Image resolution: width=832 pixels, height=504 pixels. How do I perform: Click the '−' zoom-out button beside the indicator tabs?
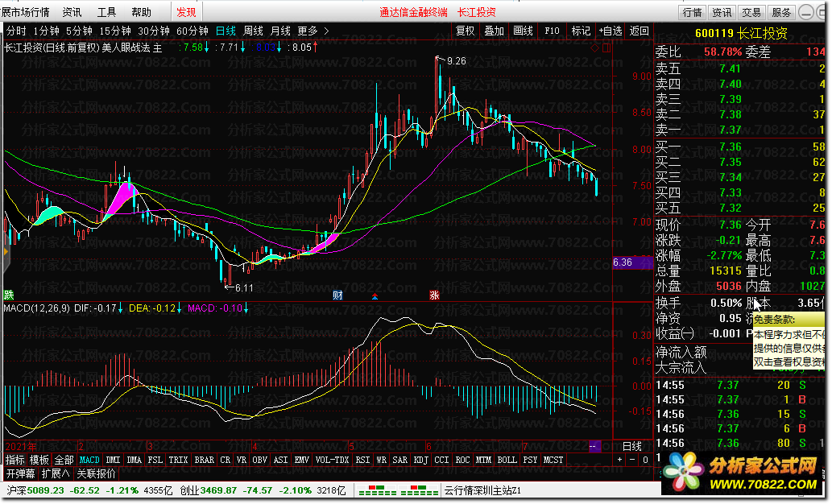tap(632, 460)
